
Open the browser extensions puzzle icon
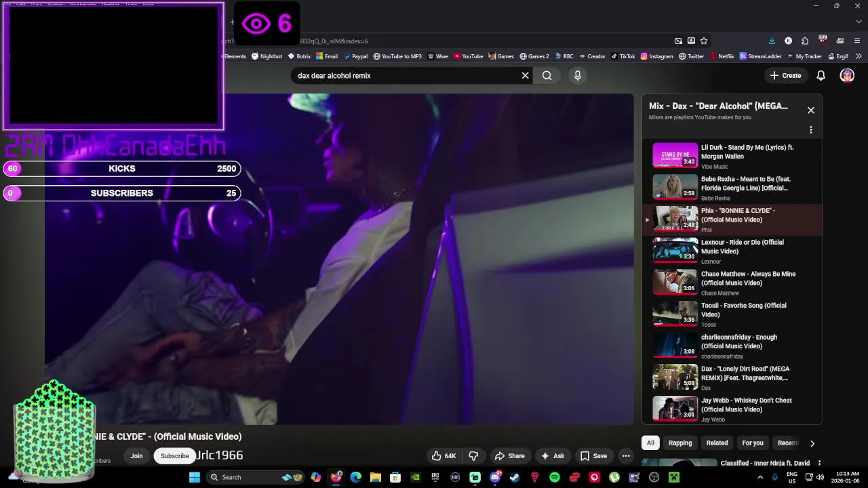tap(805, 41)
